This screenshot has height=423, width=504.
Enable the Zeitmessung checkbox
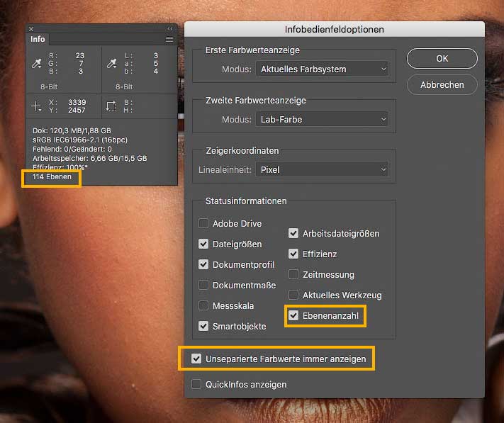pos(293,274)
